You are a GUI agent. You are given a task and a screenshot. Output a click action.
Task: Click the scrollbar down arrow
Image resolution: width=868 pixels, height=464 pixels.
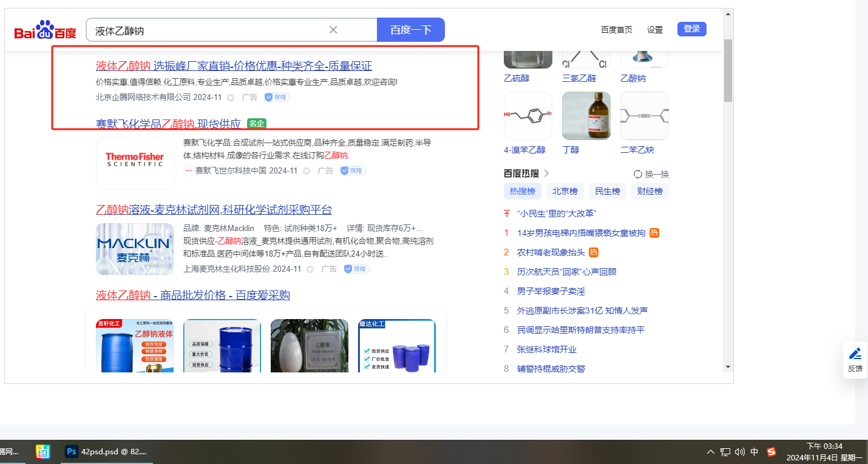coord(728,367)
